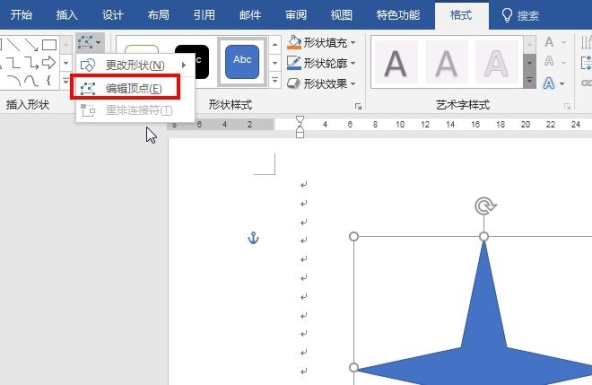
Task: Open the 审阅 ribbon tab
Action: [x=296, y=15]
